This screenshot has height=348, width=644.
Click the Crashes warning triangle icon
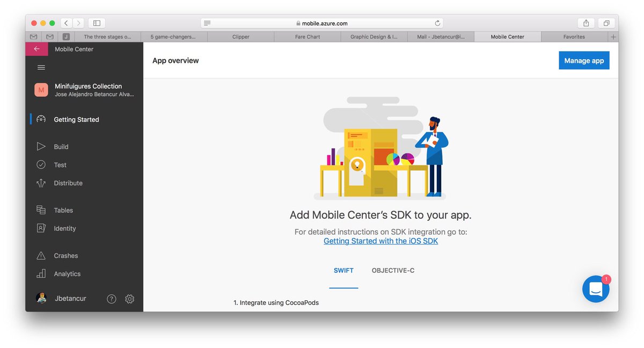(x=41, y=256)
